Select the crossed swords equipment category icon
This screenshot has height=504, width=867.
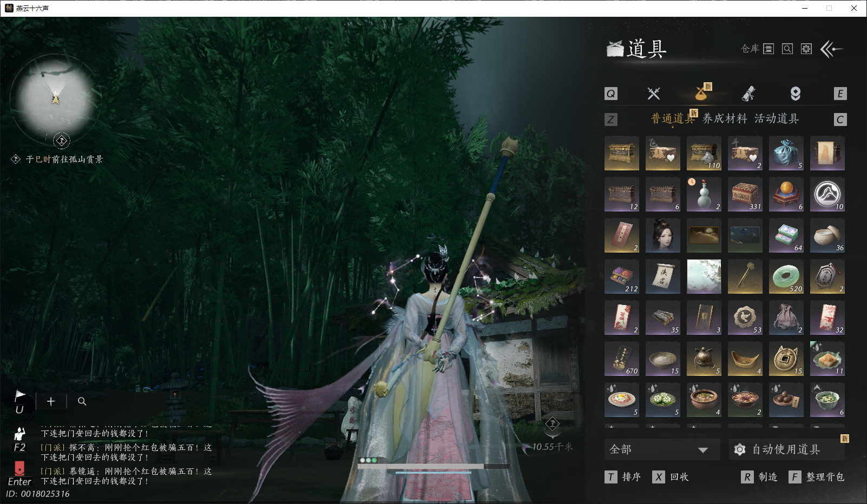[654, 94]
